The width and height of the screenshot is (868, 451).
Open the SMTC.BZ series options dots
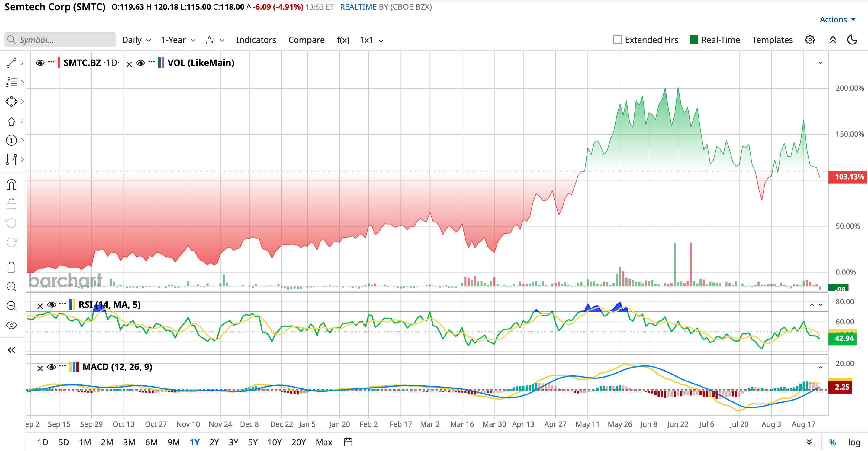[x=51, y=62]
